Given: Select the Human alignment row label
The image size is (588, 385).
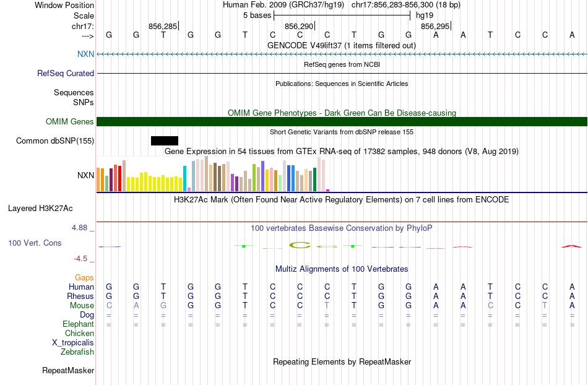Looking at the screenshot, I should (81, 287).
